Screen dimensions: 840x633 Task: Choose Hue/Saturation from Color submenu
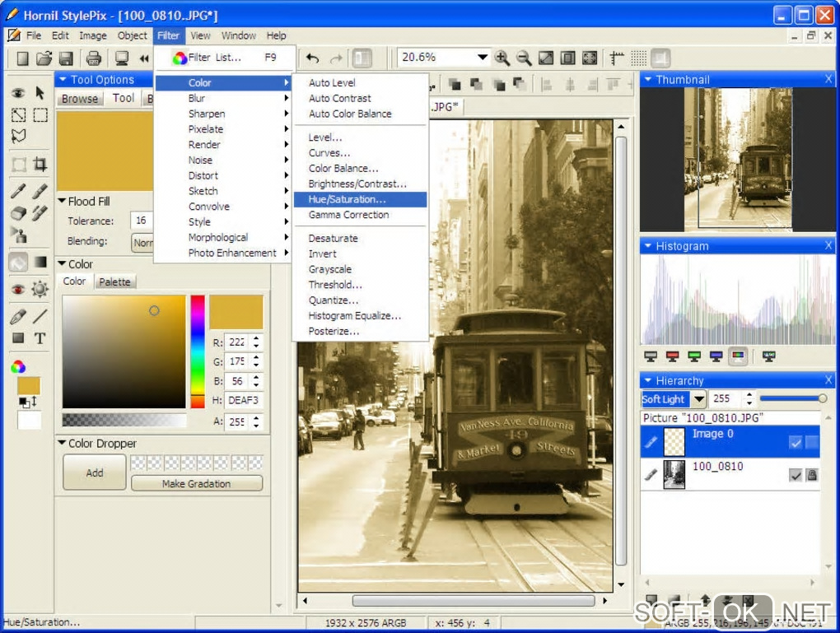(x=361, y=199)
